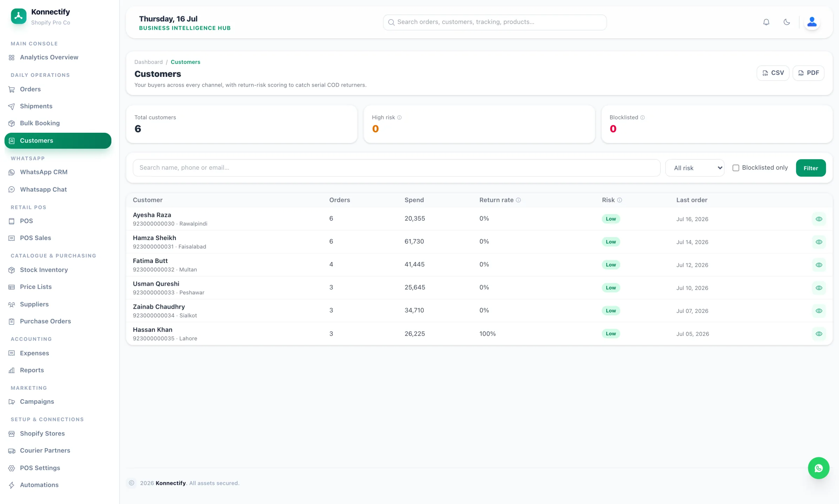Viewport: 839px width, 504px height.
Task: Open Customers in the sidebar
Action: 58,141
